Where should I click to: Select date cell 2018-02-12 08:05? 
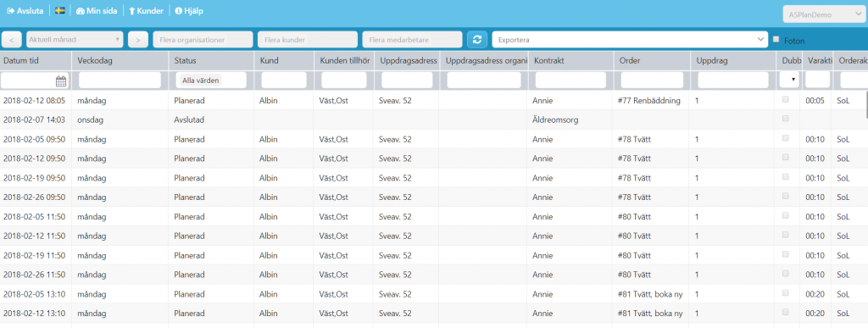click(x=36, y=101)
